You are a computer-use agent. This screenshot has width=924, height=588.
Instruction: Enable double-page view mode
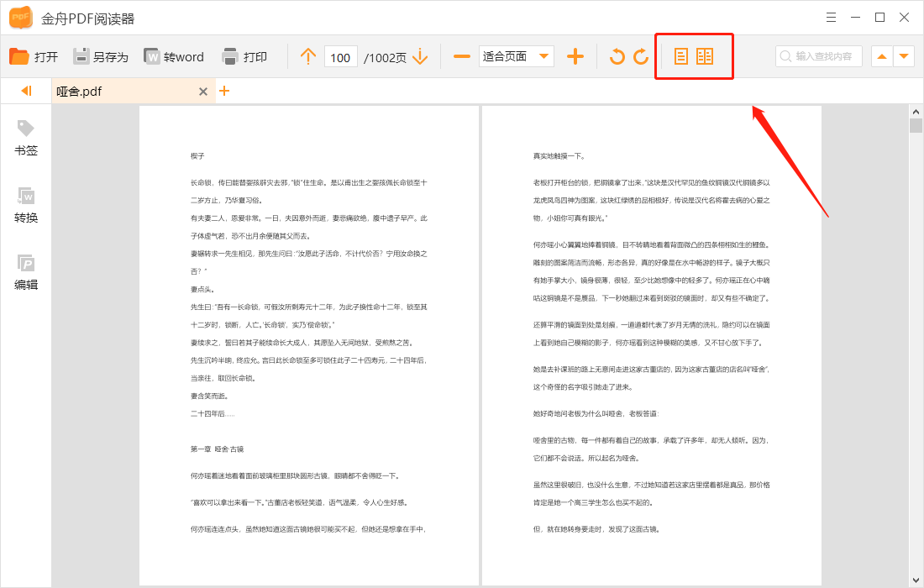click(x=706, y=56)
